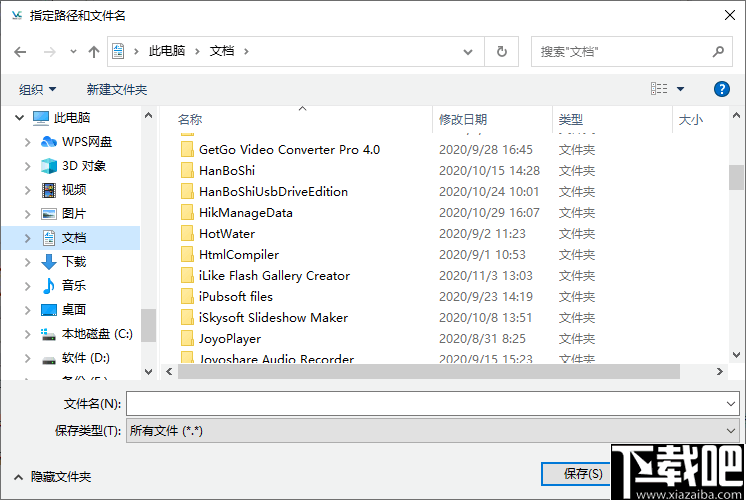746x500 pixels.
Task: Click the magnifier search icon
Action: click(718, 51)
